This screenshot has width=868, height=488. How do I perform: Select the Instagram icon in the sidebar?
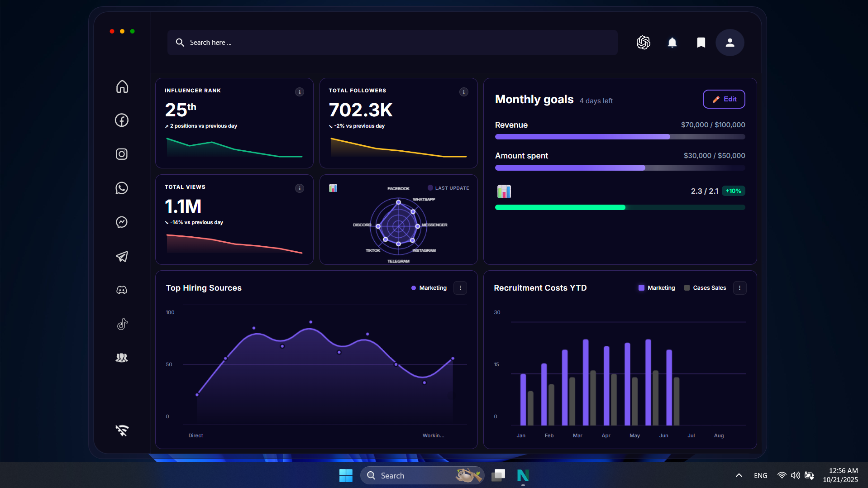pos(121,154)
